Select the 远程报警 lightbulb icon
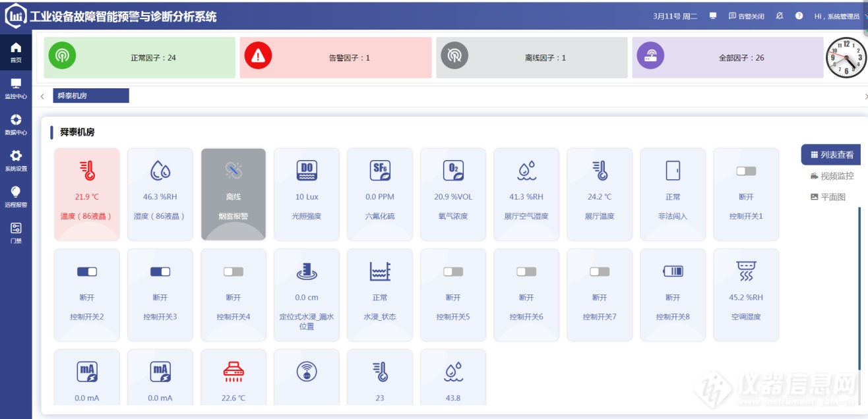This screenshot has height=419, width=868. click(16, 192)
